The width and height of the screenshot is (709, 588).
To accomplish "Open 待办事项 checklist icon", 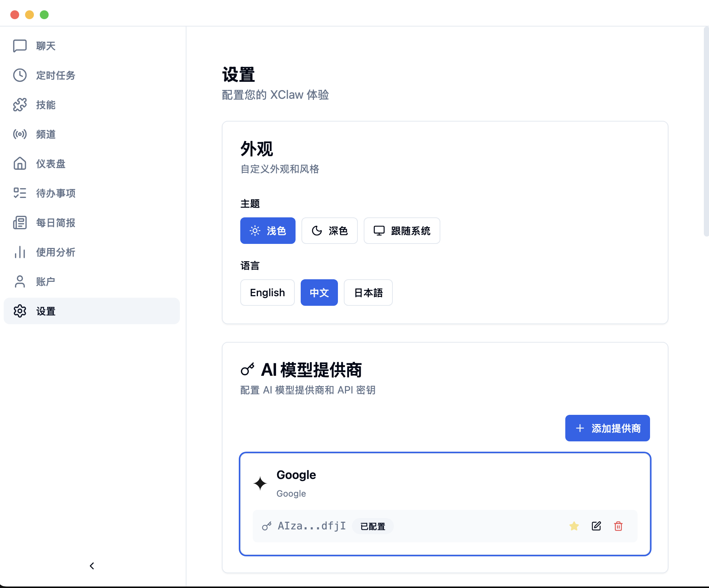I will coord(20,193).
